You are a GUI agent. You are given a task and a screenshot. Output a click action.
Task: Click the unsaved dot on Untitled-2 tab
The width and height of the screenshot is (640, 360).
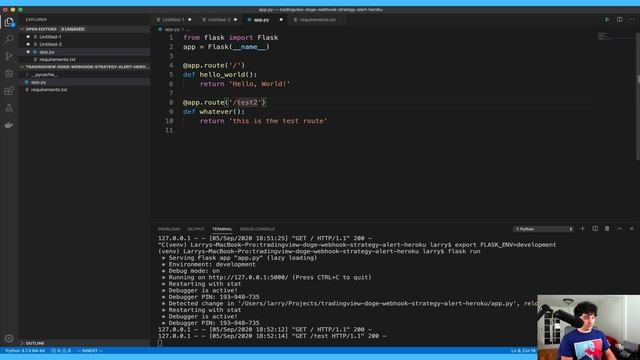[x=235, y=20]
